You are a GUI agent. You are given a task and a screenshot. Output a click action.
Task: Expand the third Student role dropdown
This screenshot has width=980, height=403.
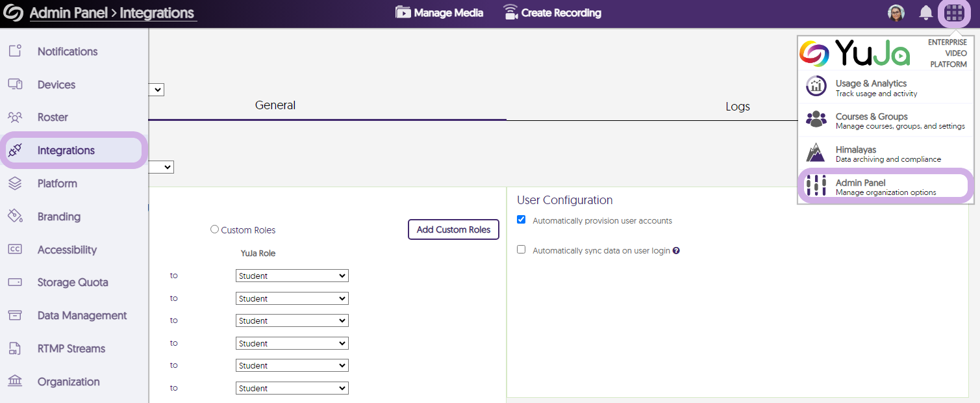(292, 320)
